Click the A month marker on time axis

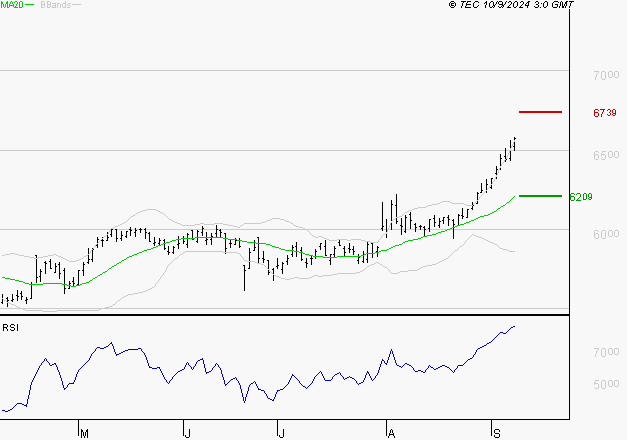tap(391, 433)
